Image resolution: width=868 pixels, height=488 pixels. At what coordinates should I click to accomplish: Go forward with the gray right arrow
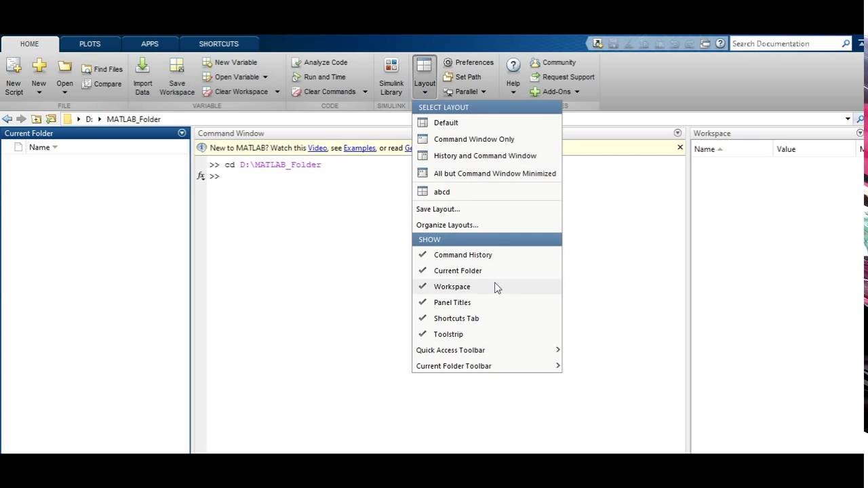(x=21, y=119)
